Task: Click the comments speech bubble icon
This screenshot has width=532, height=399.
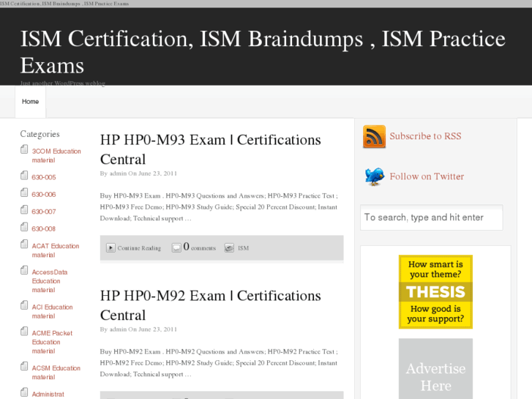Action: (x=176, y=248)
